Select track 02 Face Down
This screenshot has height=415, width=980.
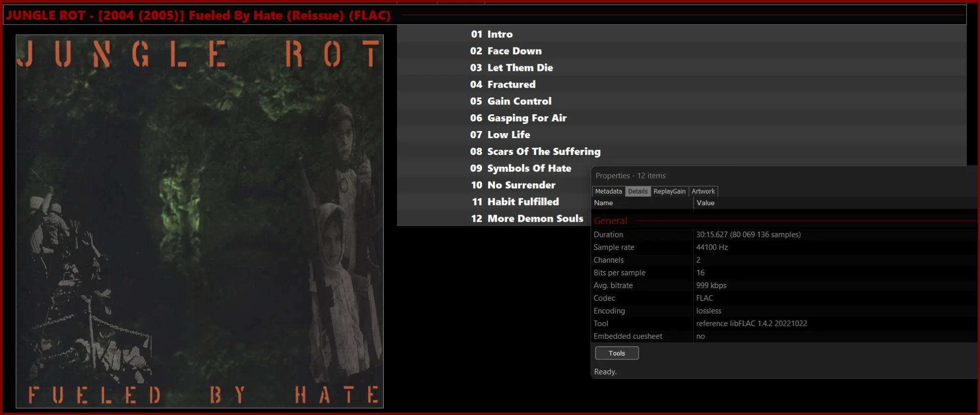coord(681,51)
